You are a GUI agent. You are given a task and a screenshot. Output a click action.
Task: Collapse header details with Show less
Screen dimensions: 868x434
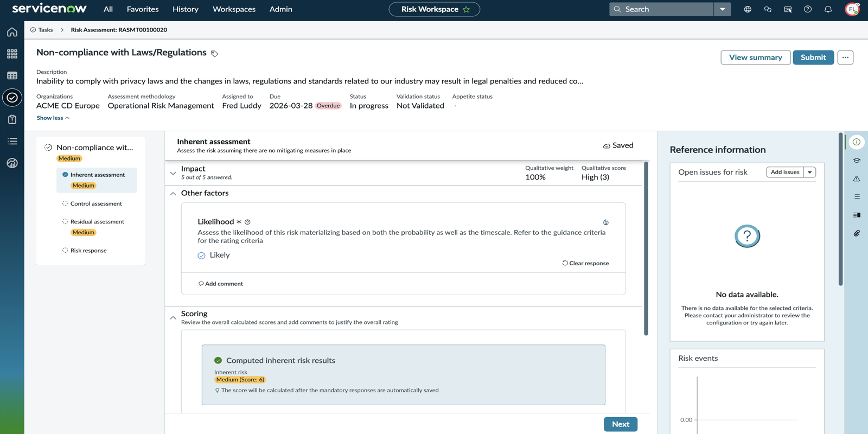tap(53, 118)
